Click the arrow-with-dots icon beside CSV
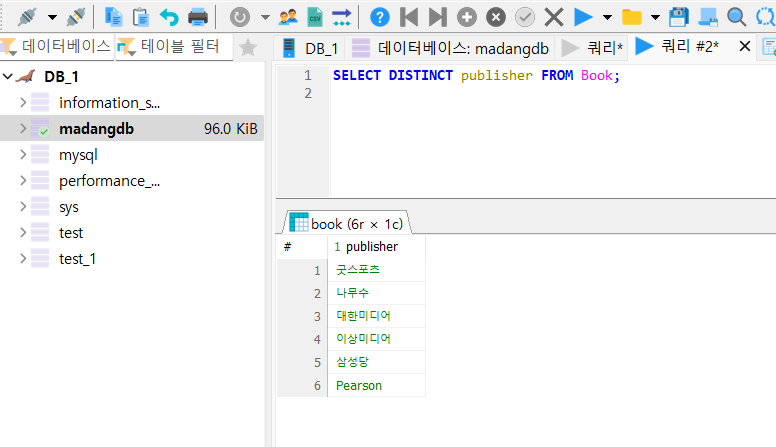This screenshot has height=447, width=776. coord(341,17)
